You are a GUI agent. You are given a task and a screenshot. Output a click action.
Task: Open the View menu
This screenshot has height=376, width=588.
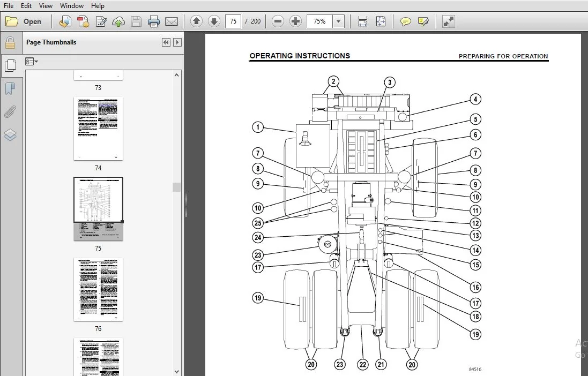pyautogui.click(x=46, y=5)
